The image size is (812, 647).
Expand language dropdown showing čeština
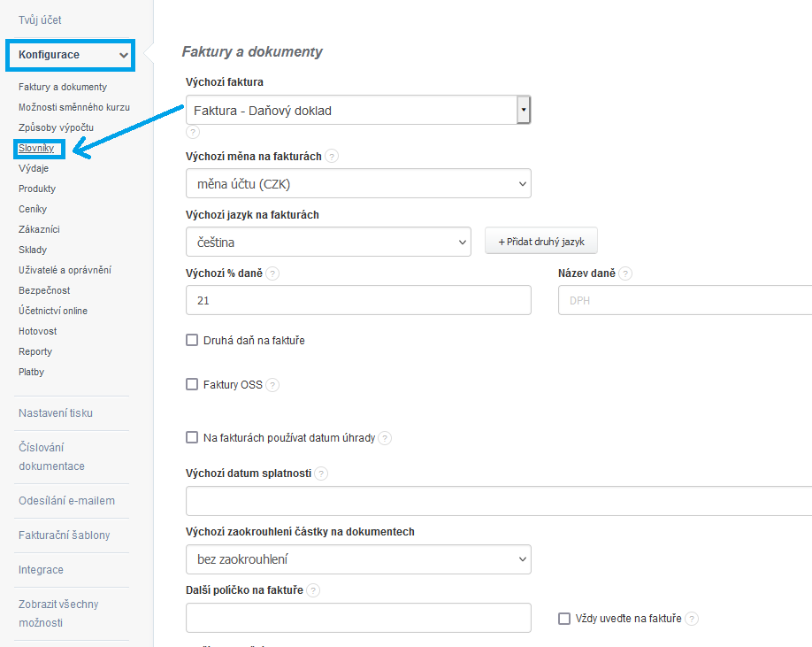click(328, 242)
